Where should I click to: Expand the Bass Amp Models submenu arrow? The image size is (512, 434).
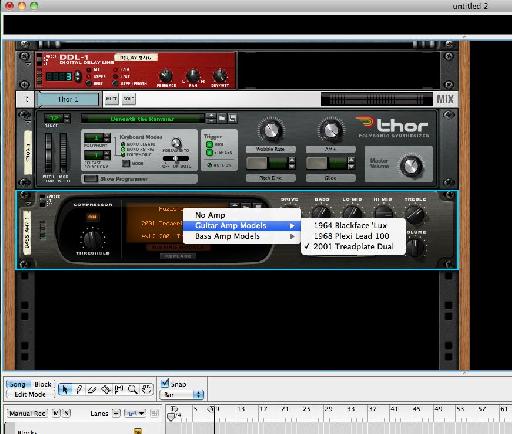pos(292,236)
